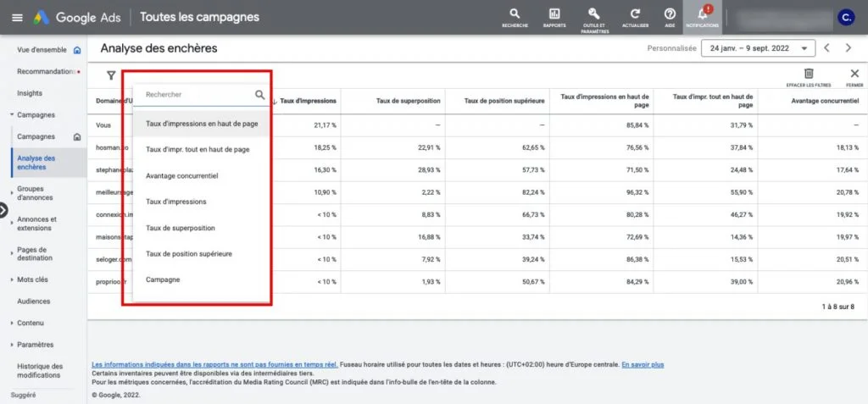
Task: Click the 22,91 % superposition cell
Action: 430,147
